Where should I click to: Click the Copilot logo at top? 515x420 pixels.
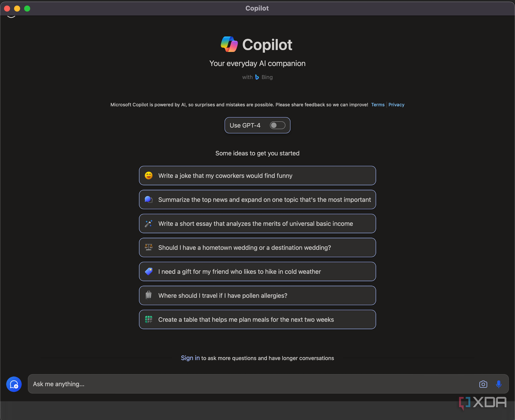click(229, 44)
